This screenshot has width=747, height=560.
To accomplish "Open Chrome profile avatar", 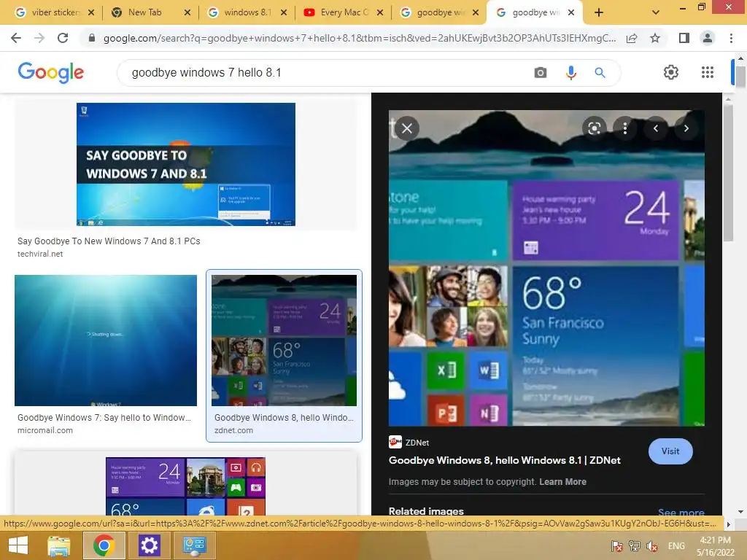I will click(708, 38).
